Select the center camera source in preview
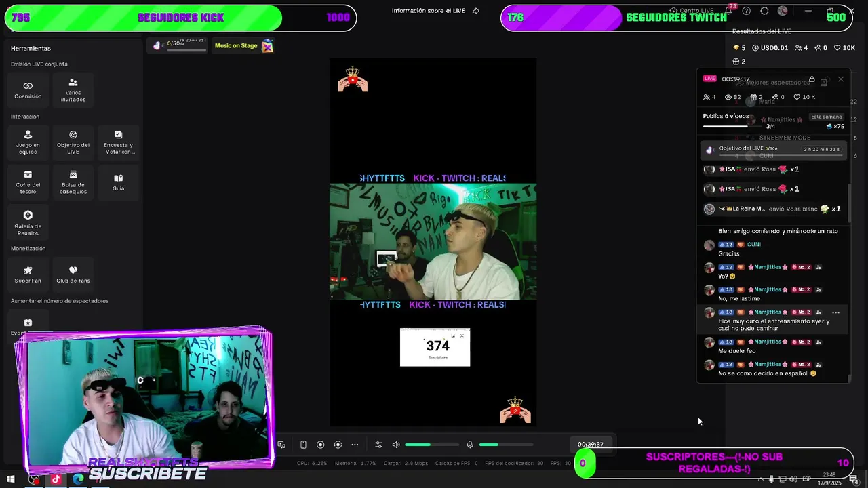 (x=433, y=241)
